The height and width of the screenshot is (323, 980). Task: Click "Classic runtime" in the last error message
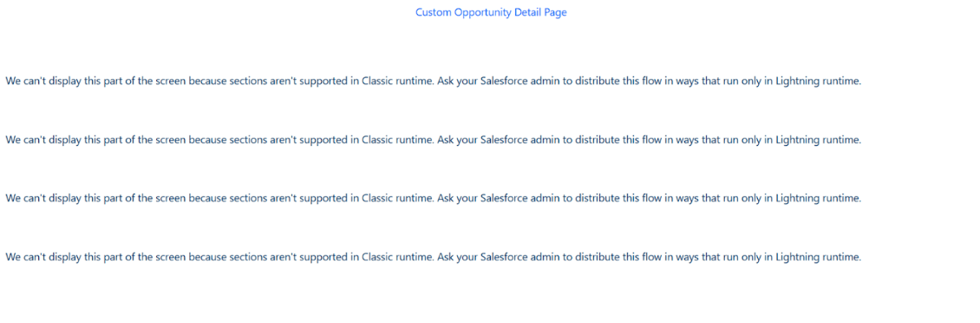pos(396,257)
